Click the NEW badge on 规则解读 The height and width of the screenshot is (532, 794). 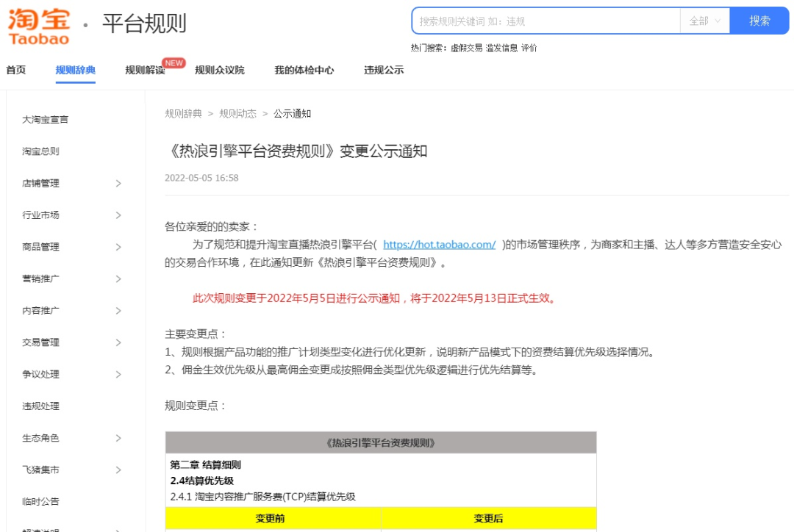pos(174,62)
